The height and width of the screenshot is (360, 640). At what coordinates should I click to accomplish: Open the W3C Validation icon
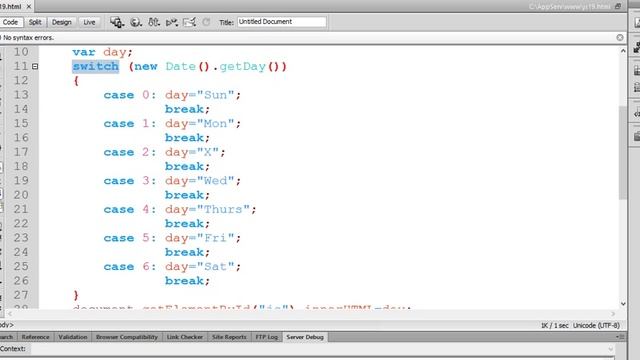click(172, 22)
